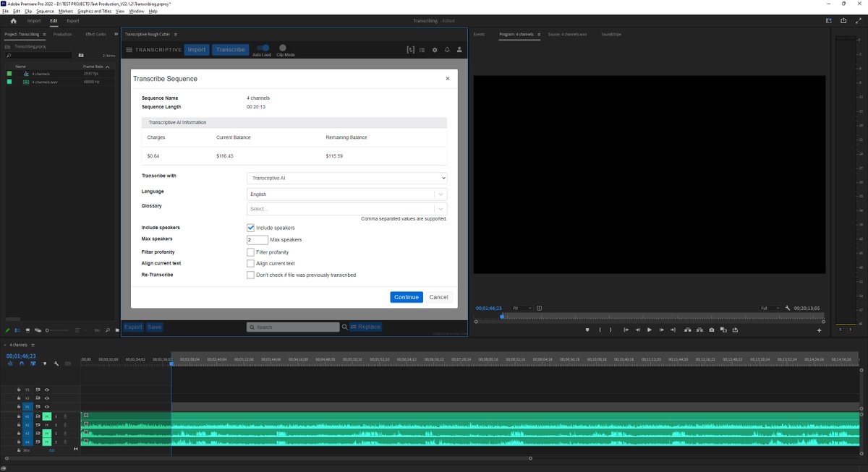Click the Replace button in Transcriptive

365,327
